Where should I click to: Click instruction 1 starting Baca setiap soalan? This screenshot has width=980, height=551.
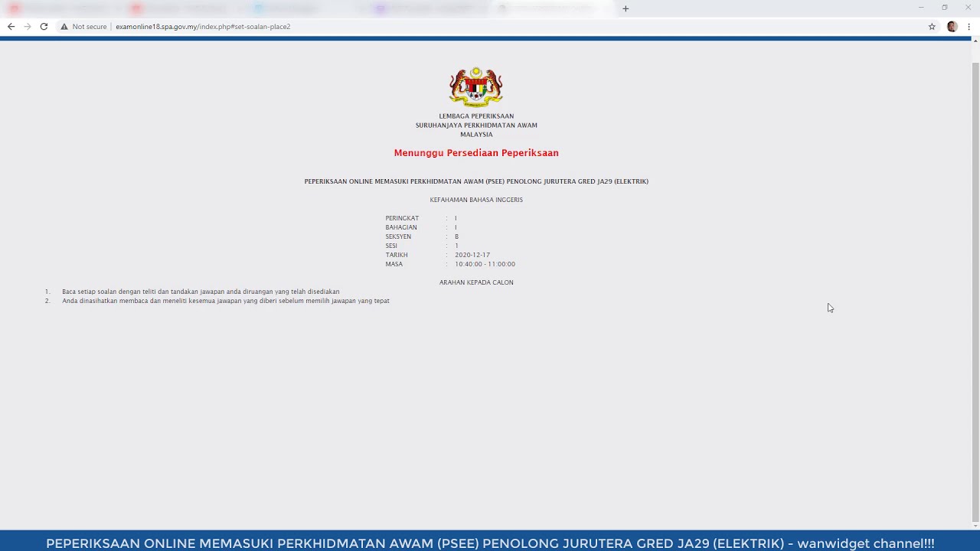(201, 292)
